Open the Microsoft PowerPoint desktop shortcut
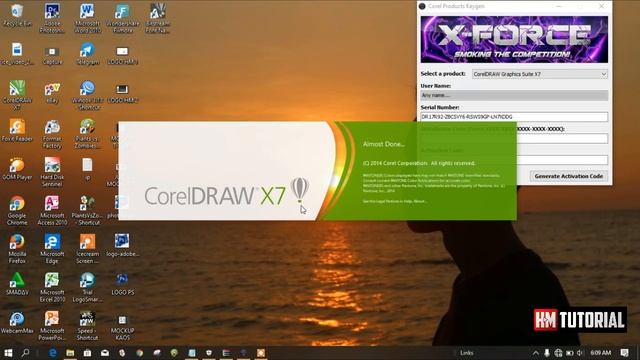 [52, 325]
